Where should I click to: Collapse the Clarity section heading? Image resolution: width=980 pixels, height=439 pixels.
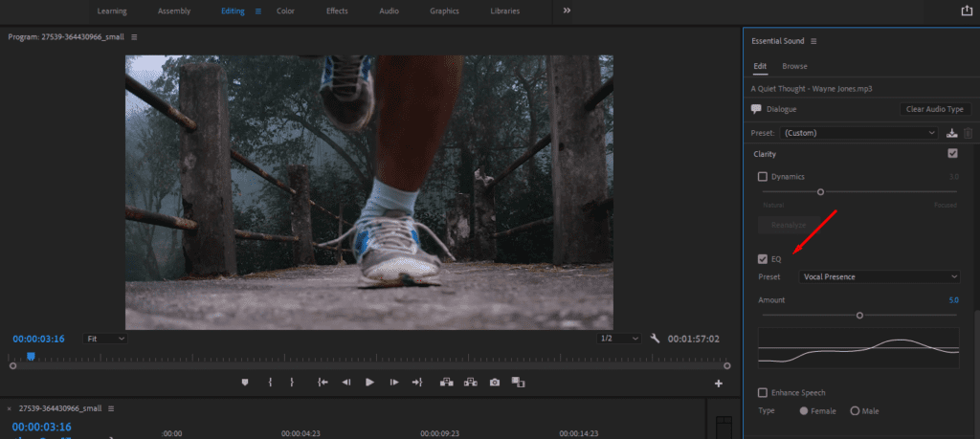[x=765, y=154]
